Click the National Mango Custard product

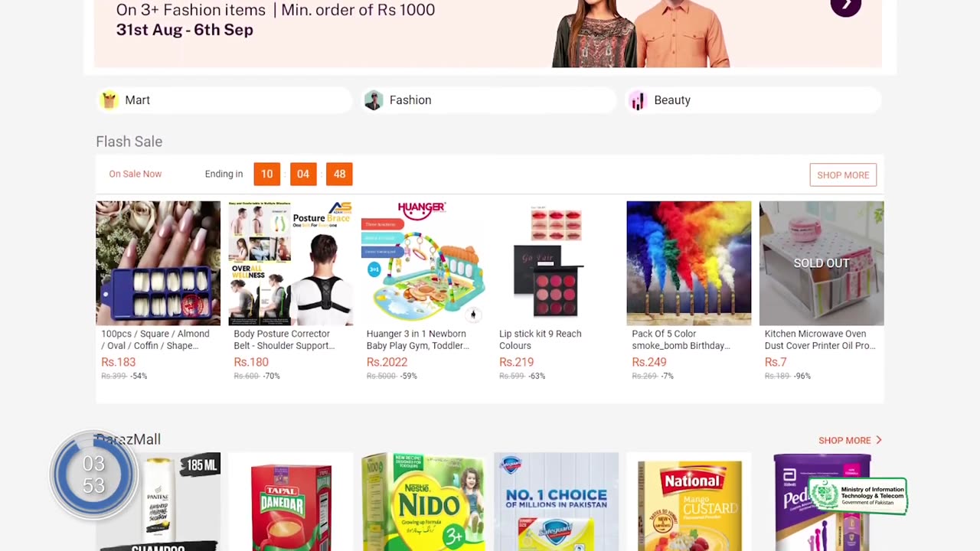click(688, 501)
